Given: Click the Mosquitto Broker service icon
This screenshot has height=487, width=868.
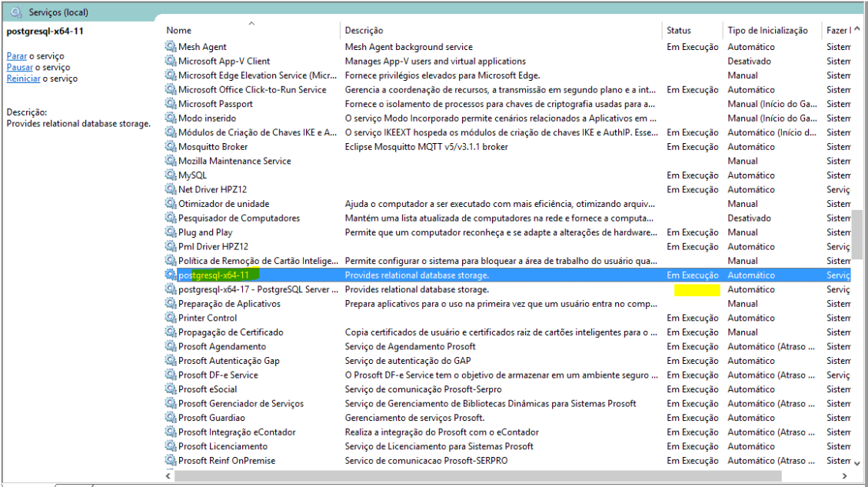Looking at the screenshot, I should click(171, 146).
